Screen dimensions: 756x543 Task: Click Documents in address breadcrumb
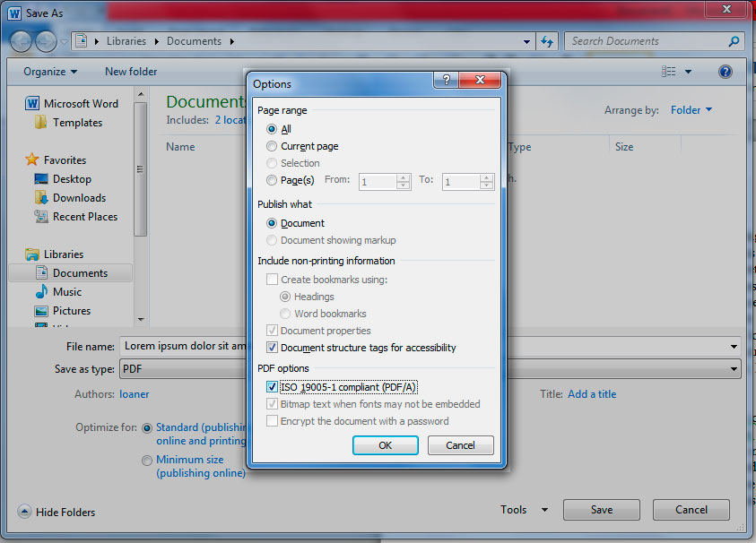click(194, 41)
